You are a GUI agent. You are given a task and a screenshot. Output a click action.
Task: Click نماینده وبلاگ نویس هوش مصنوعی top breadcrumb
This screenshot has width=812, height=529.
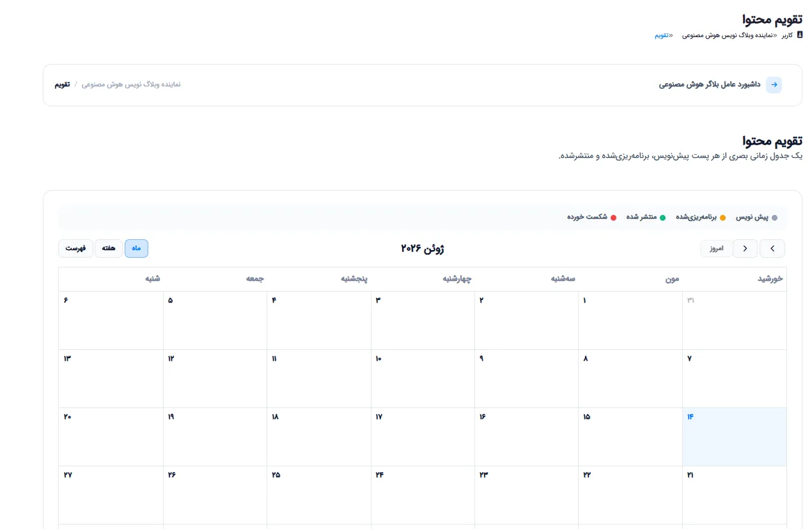[727, 35]
